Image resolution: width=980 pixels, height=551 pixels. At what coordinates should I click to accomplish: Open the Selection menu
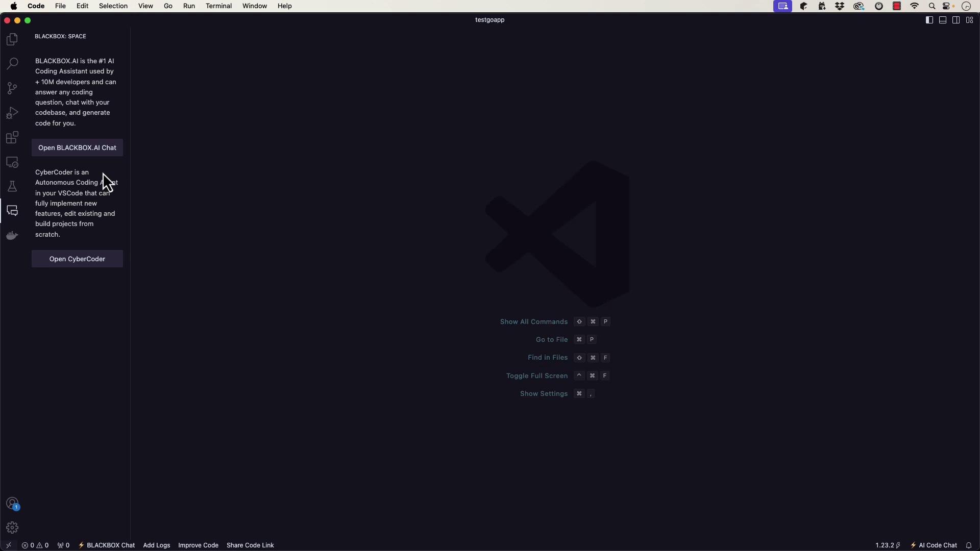point(113,6)
